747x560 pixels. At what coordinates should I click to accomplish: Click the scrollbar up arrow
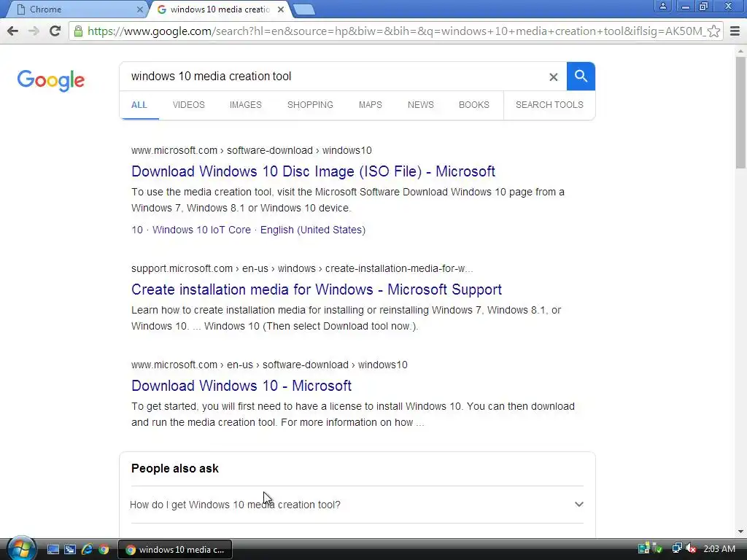pyautogui.click(x=740, y=50)
